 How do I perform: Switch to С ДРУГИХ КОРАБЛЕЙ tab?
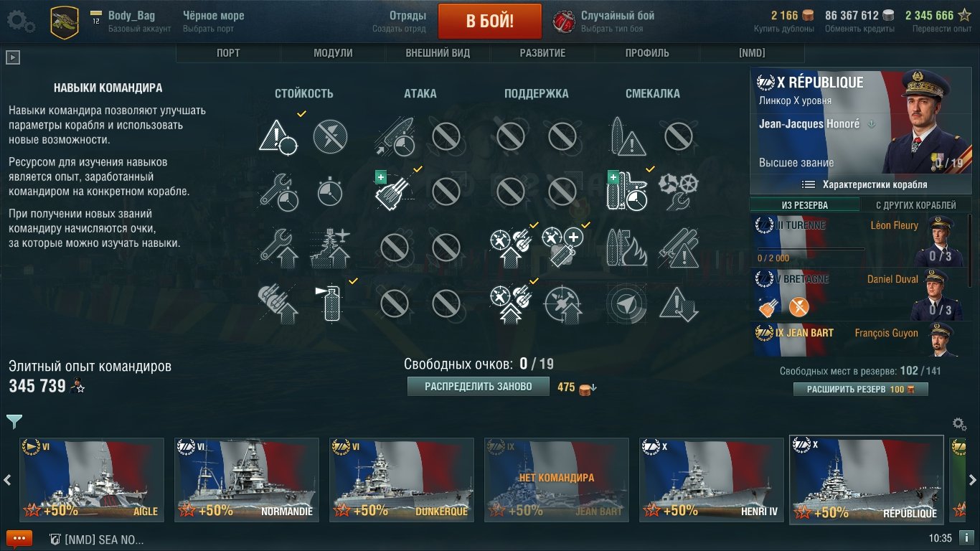pos(916,205)
